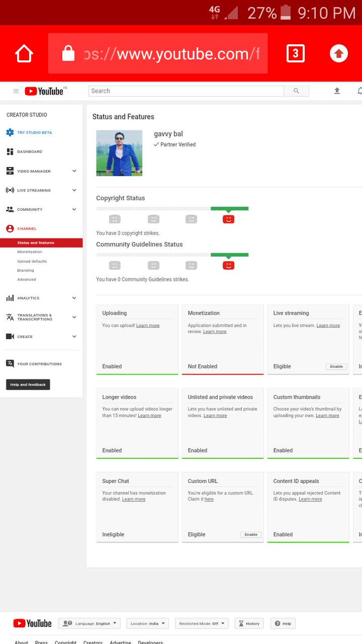Viewport: 362px width, 644px height.
Task: Expand Translations & Transcriptions section
Action: pyautogui.click(x=74, y=317)
